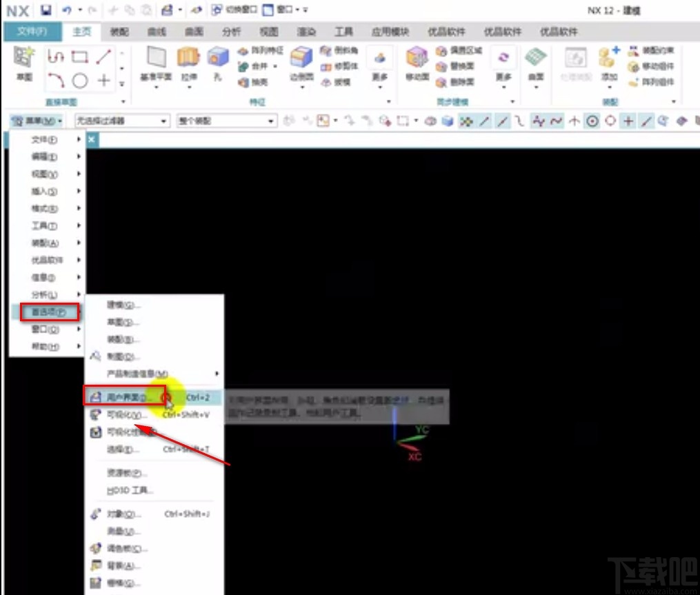Choose 对象(O)... in preferences submenu
The height and width of the screenshot is (595, 700).
[154, 514]
